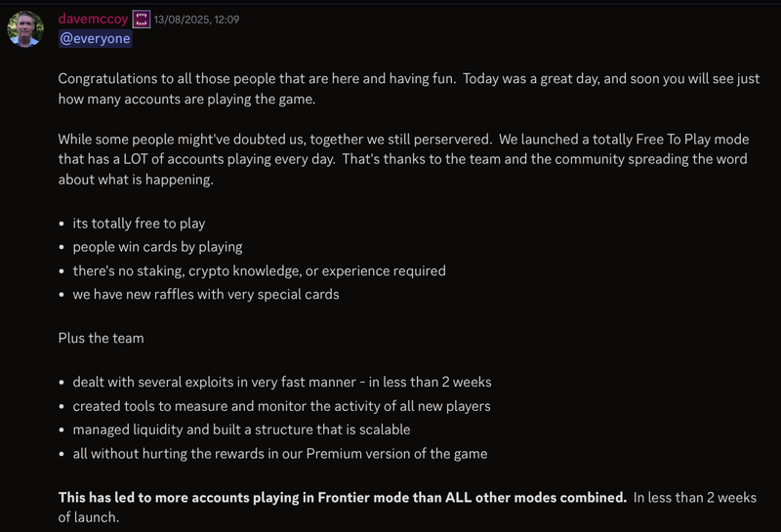This screenshot has height=532, width=781.
Task: Click the 13/08/2025, 12:09 message timestamp
Action: (x=196, y=20)
